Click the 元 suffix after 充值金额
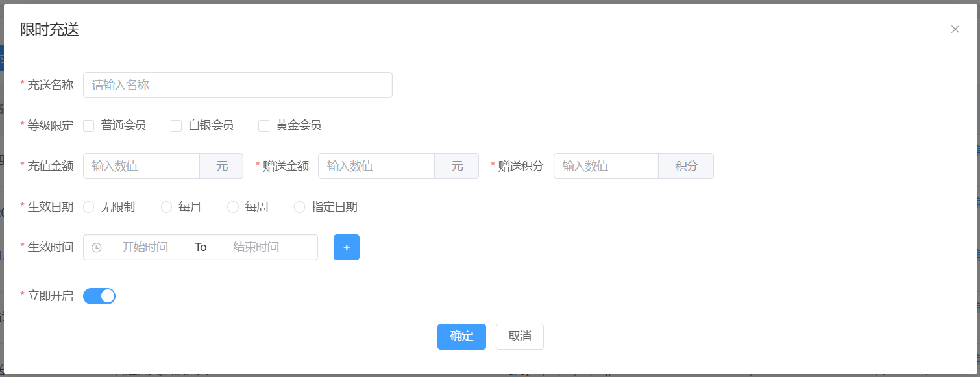Viewport: 980px width, 377px height. (x=222, y=166)
